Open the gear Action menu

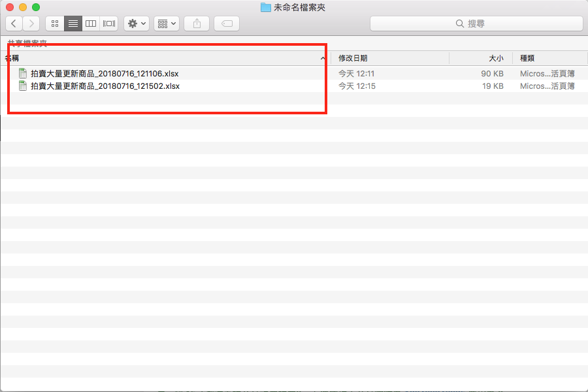[x=137, y=24]
